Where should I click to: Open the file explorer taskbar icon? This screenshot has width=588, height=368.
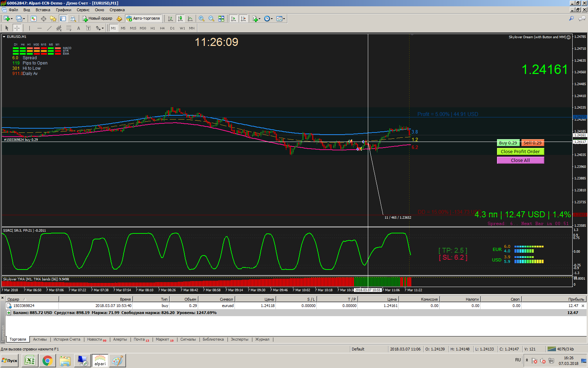65,361
